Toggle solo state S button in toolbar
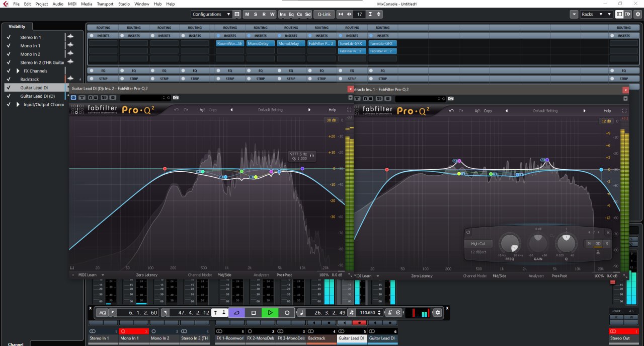 click(256, 14)
